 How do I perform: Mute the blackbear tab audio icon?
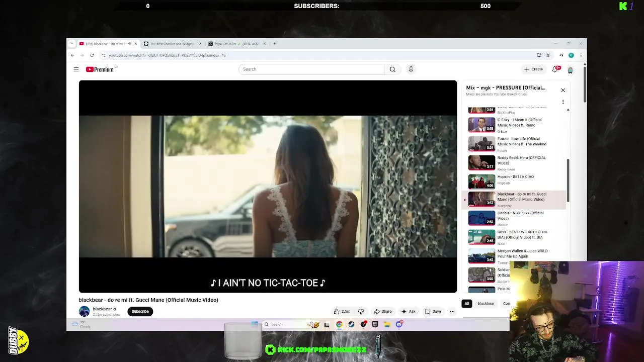pyautogui.click(x=129, y=44)
